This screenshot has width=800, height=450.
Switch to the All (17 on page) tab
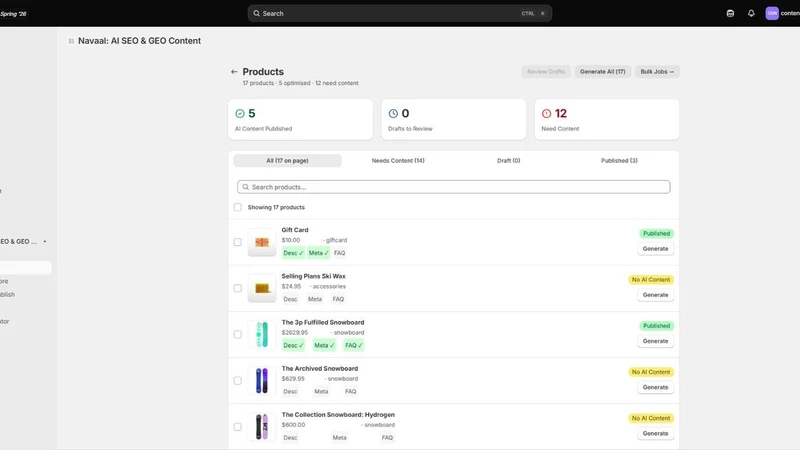coord(287,161)
